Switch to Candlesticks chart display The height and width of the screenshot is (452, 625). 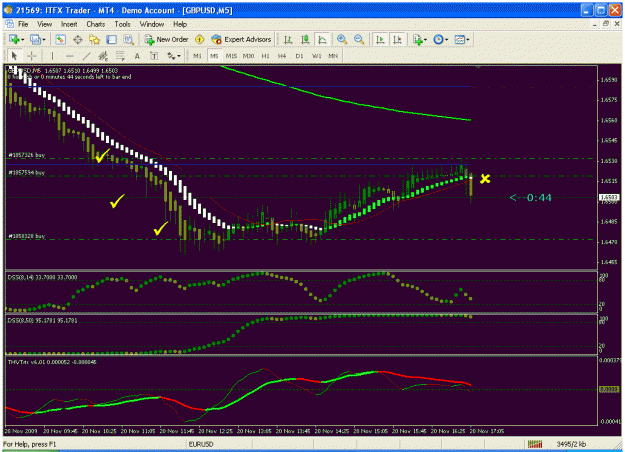305,39
